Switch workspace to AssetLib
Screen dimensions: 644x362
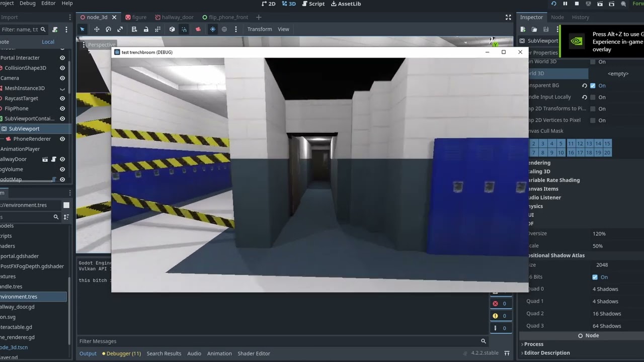coord(346,4)
